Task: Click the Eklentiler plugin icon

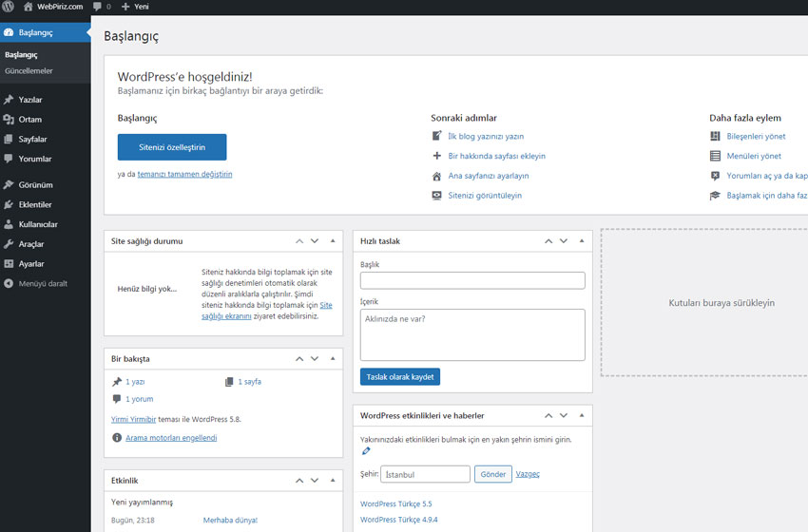Action: point(9,204)
